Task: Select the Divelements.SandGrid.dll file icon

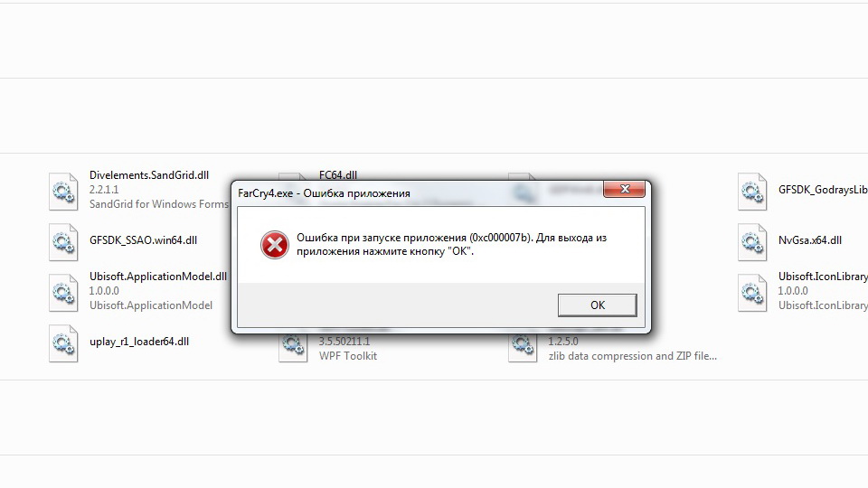Action: (63, 192)
